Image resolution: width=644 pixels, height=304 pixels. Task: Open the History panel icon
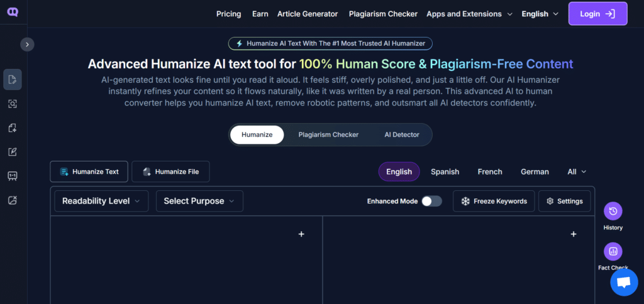pyautogui.click(x=613, y=211)
